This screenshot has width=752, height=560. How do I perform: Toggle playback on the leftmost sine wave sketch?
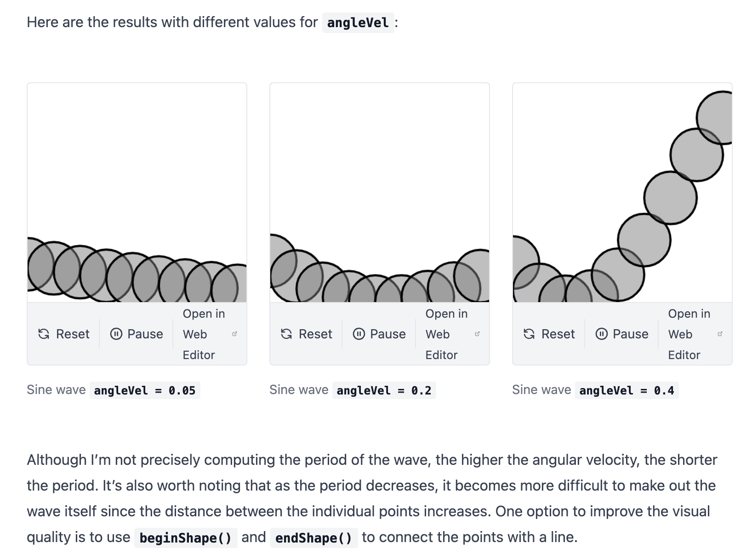[137, 334]
